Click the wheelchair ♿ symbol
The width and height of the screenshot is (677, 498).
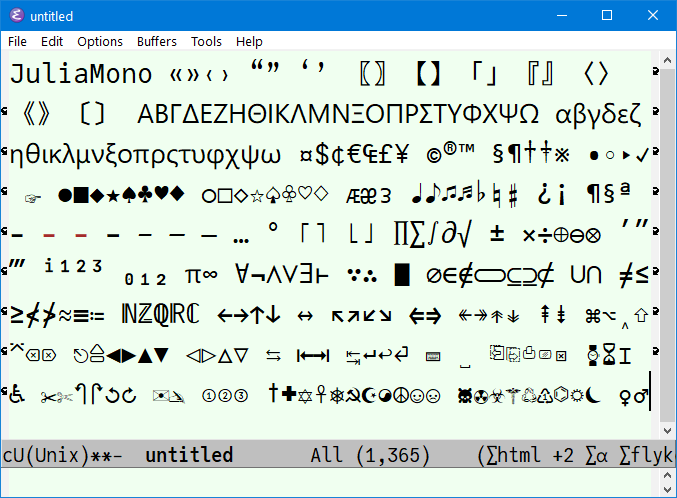(x=17, y=394)
